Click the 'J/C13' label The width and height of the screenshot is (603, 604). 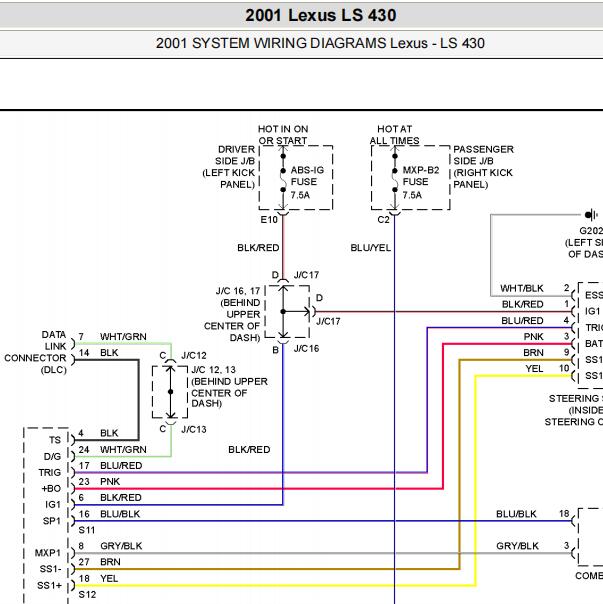click(x=194, y=430)
